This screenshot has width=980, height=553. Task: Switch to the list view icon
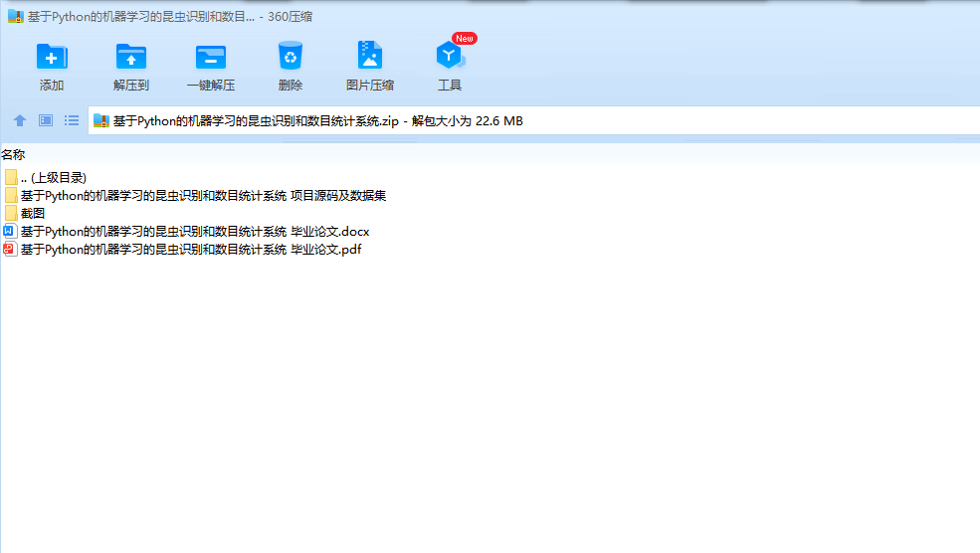pyautogui.click(x=72, y=120)
